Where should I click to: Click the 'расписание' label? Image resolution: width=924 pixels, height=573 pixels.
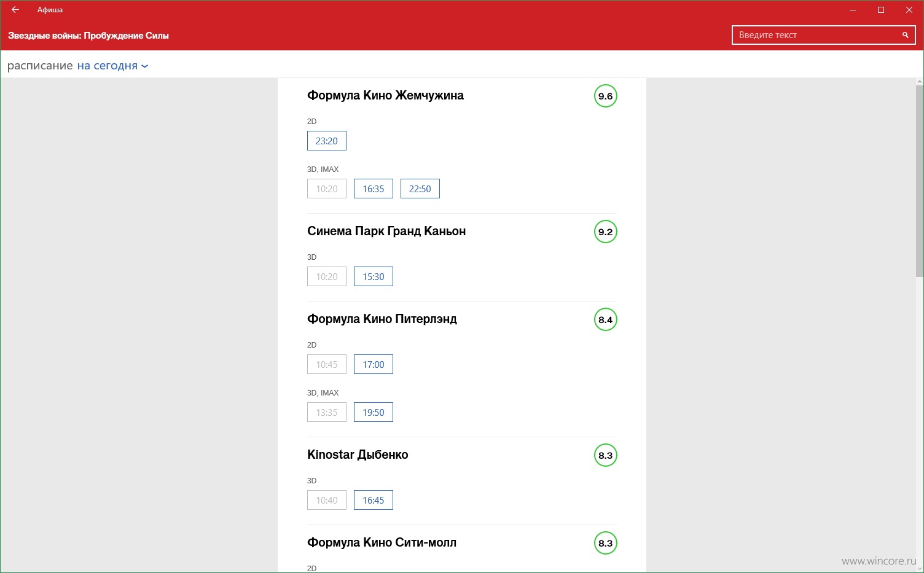[x=40, y=66]
